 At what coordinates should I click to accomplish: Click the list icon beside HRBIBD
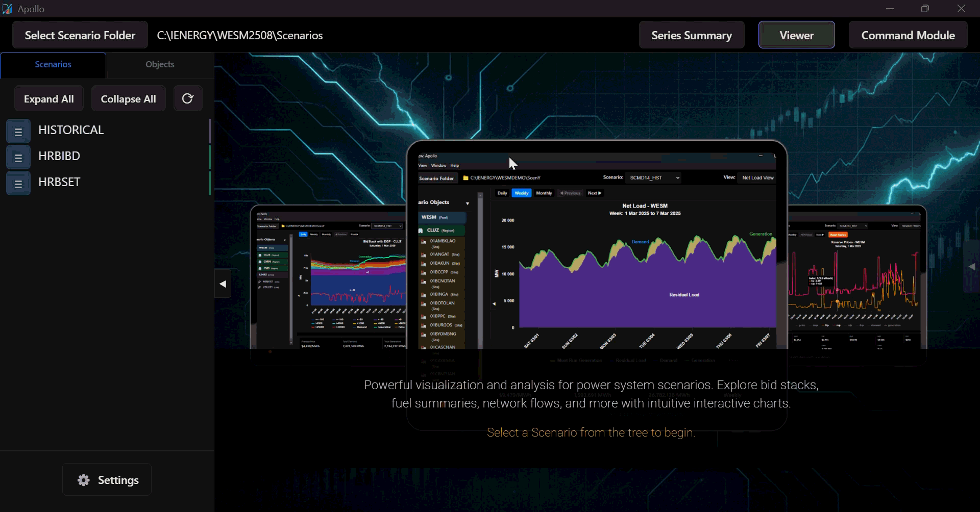(x=18, y=158)
